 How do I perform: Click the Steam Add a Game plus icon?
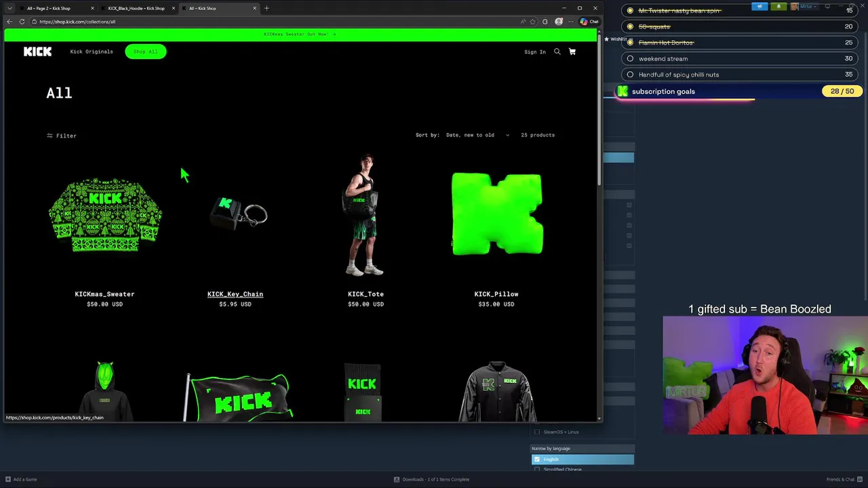tap(9, 479)
